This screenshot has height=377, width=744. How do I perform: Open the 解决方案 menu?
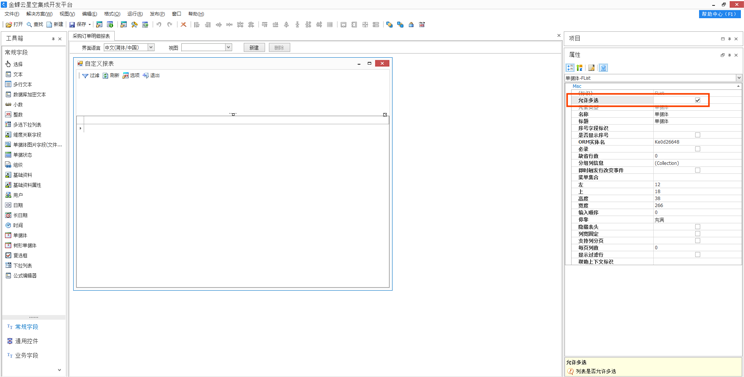pyautogui.click(x=39, y=14)
